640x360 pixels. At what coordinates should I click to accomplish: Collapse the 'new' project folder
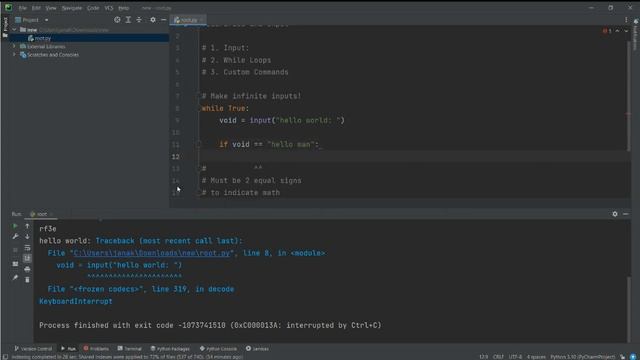(14, 30)
